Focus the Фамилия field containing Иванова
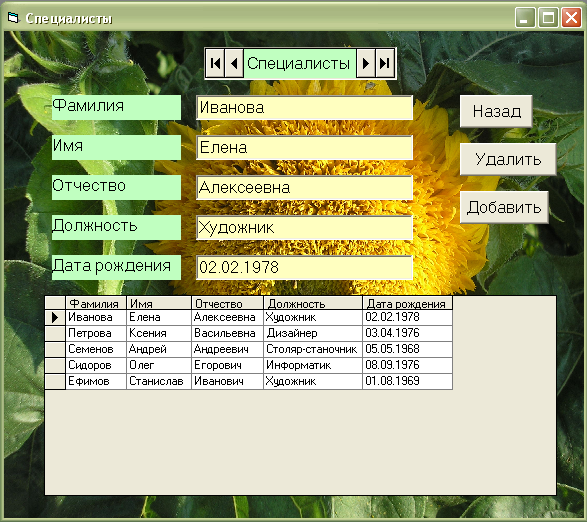 304,108
